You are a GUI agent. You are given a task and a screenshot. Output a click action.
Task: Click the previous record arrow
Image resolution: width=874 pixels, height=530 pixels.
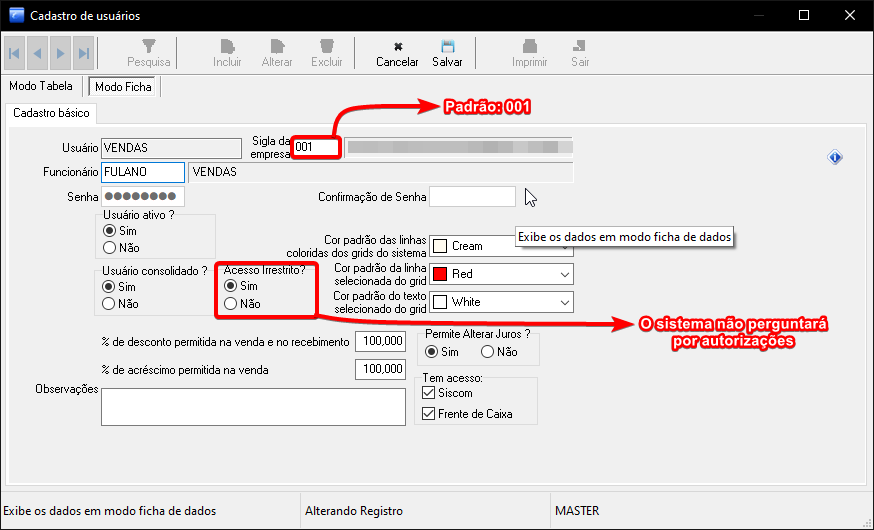tap(38, 53)
